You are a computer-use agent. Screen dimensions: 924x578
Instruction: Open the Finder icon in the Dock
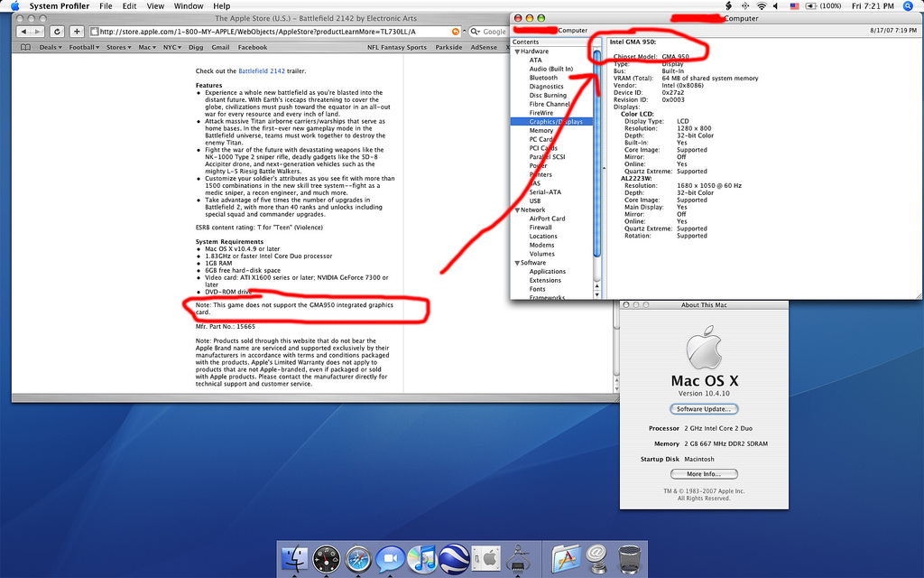pyautogui.click(x=295, y=558)
